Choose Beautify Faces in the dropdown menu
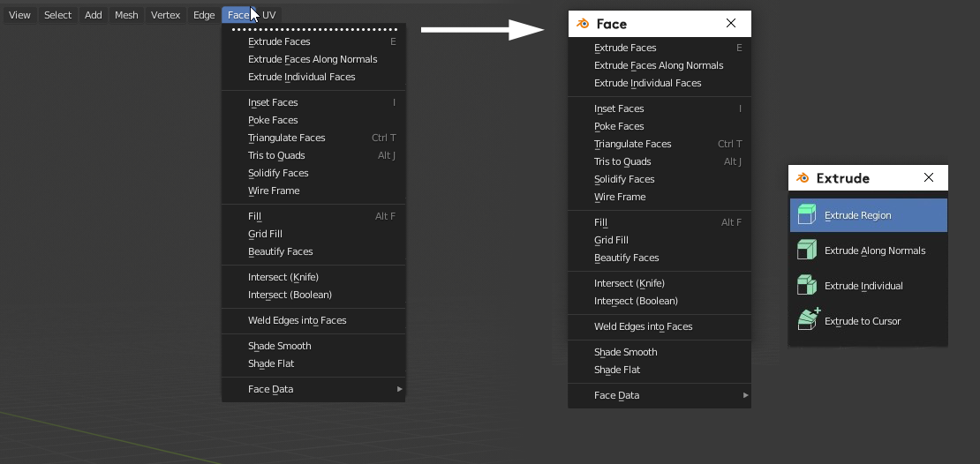Viewport: 980px width, 464px height. pos(313,251)
